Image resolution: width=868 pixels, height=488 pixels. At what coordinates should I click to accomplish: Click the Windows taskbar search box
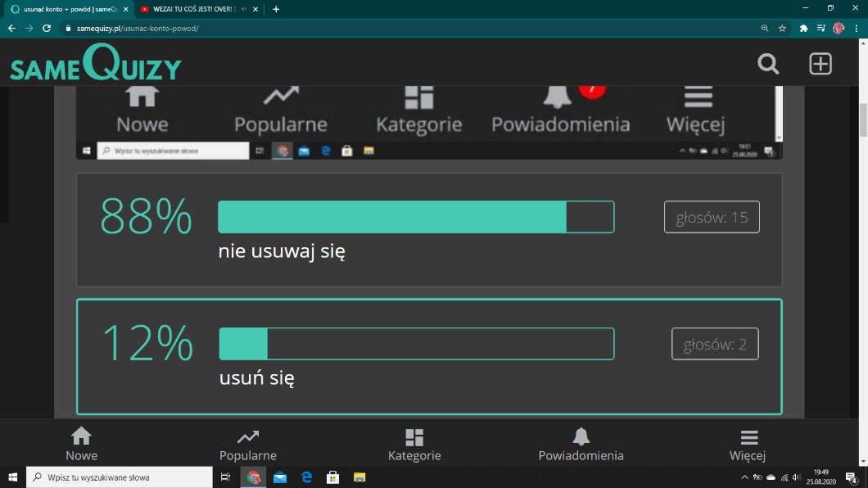click(x=120, y=477)
